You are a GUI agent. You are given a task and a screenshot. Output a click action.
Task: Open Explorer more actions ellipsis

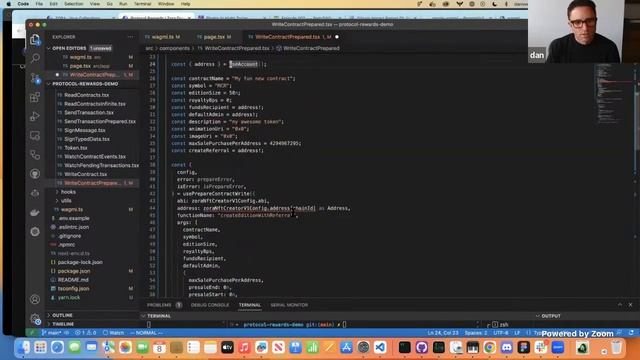coord(130,37)
